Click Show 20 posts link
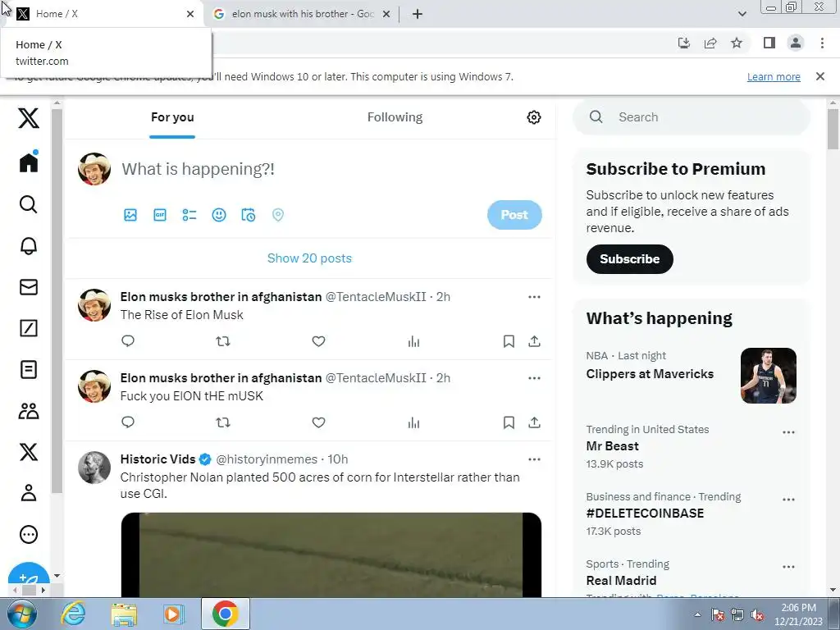 pyautogui.click(x=309, y=258)
